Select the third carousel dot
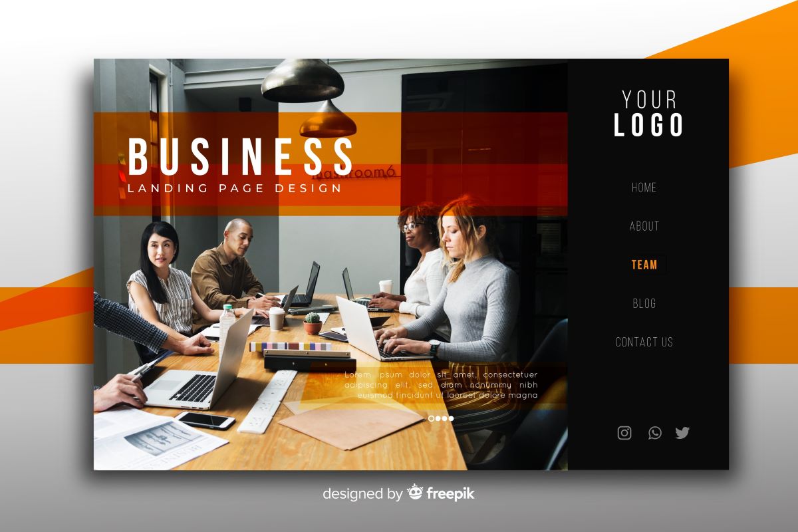 444,418
